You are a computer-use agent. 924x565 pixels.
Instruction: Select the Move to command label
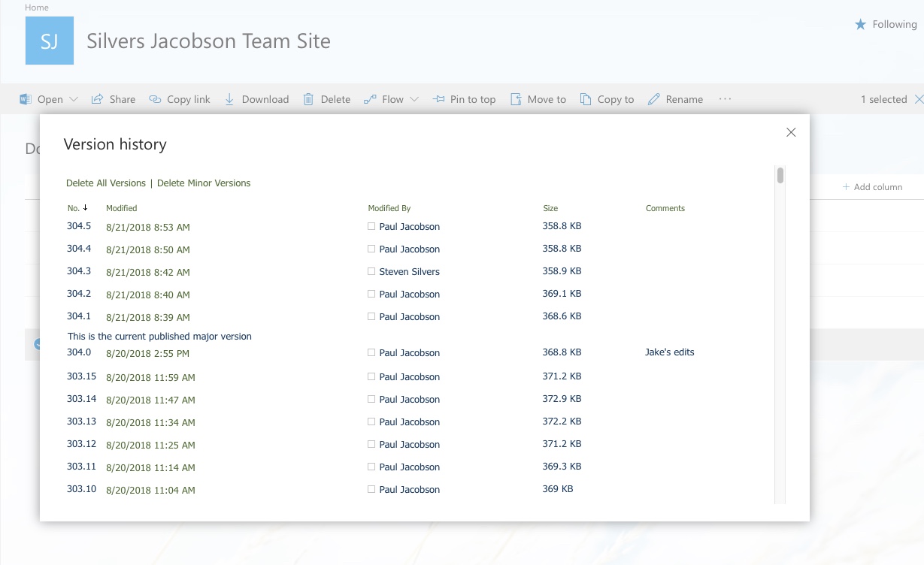pyautogui.click(x=547, y=99)
